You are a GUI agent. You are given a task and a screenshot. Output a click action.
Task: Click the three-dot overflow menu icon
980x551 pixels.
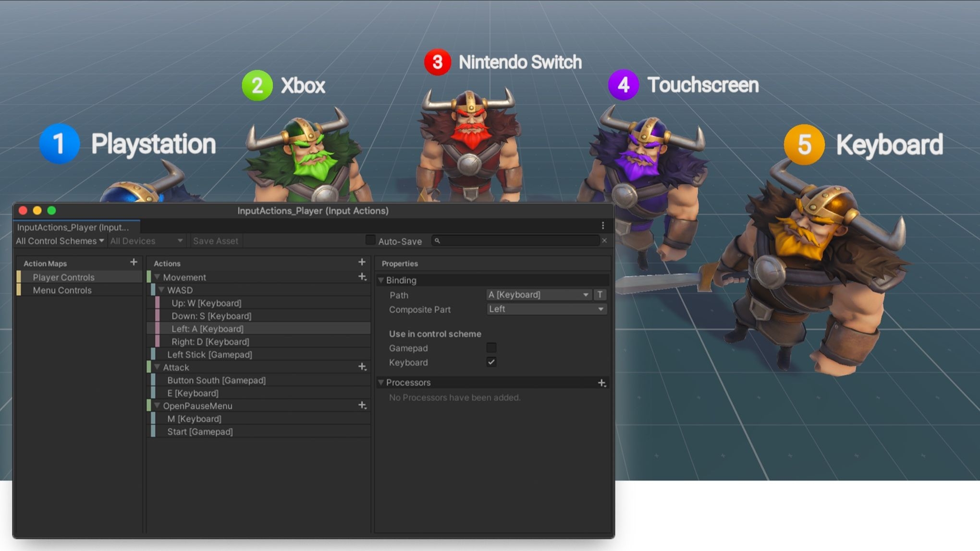point(602,225)
